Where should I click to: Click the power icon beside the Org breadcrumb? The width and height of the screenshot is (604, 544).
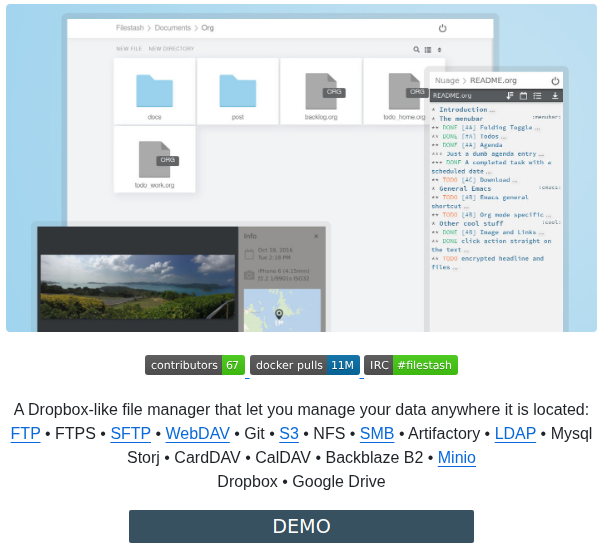tap(442, 28)
